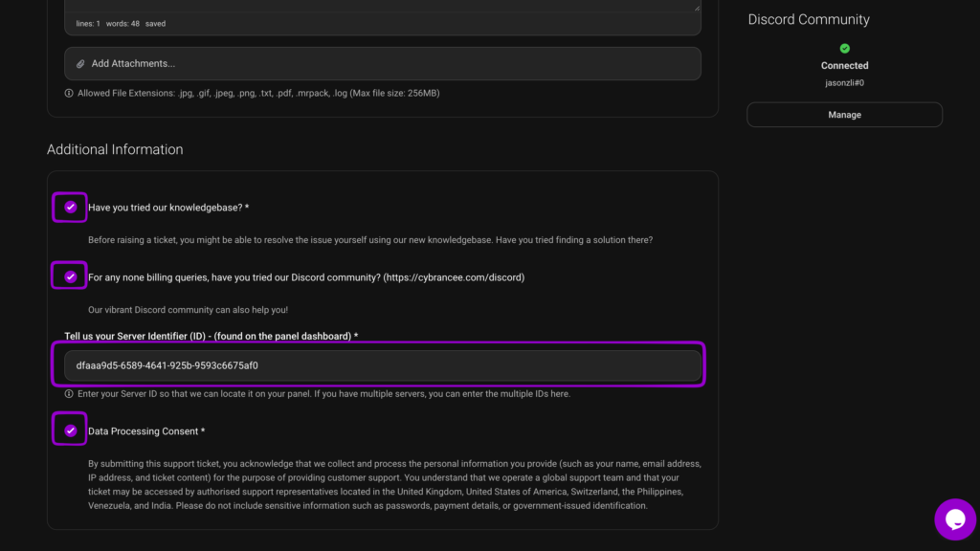Image resolution: width=980 pixels, height=551 pixels.
Task: Toggle the 'Have you tried our knowledgebase' checkbox
Action: click(70, 207)
